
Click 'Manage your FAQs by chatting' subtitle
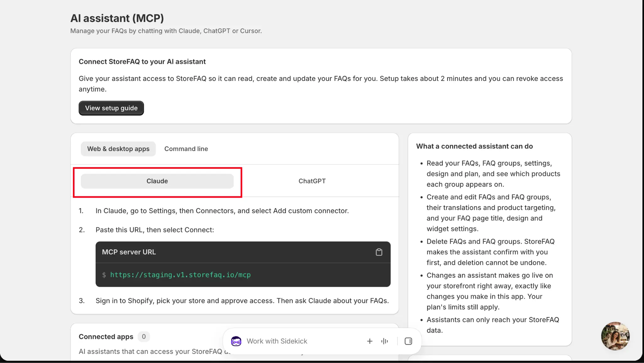point(166,31)
